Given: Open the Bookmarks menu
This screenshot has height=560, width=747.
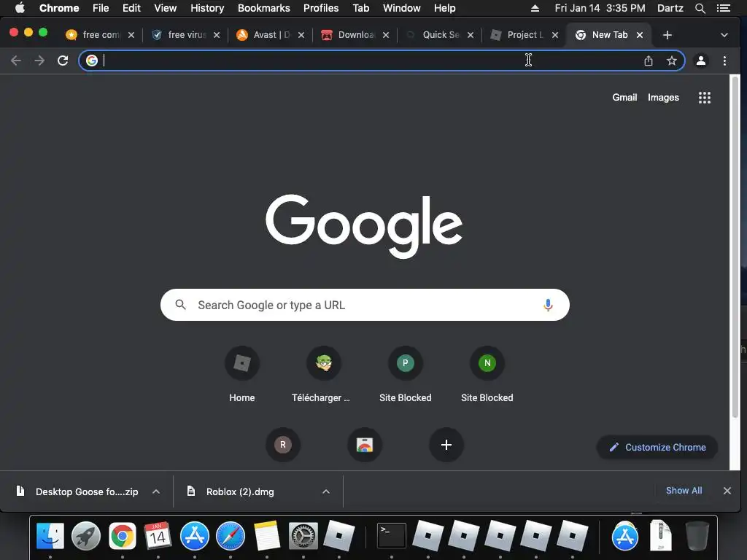Looking at the screenshot, I should tap(264, 8).
